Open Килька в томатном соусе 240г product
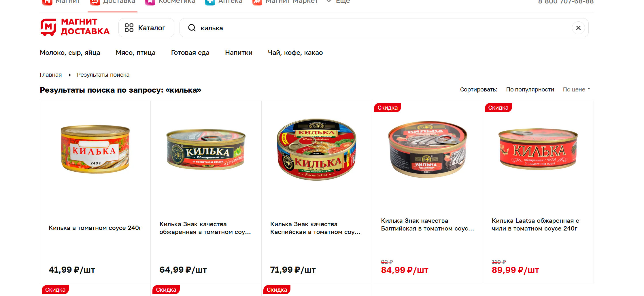 pos(95,228)
